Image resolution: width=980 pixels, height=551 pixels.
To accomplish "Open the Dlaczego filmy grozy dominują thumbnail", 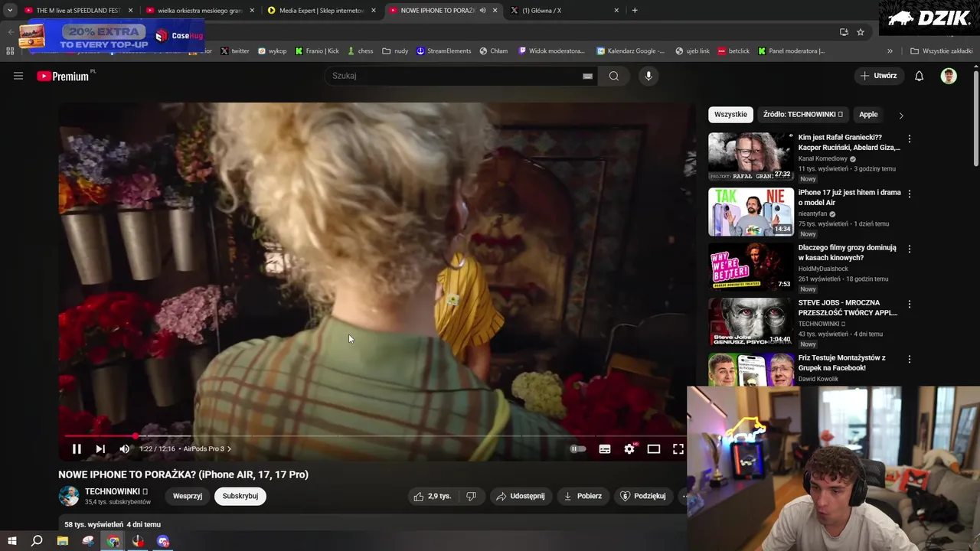I will tap(751, 267).
